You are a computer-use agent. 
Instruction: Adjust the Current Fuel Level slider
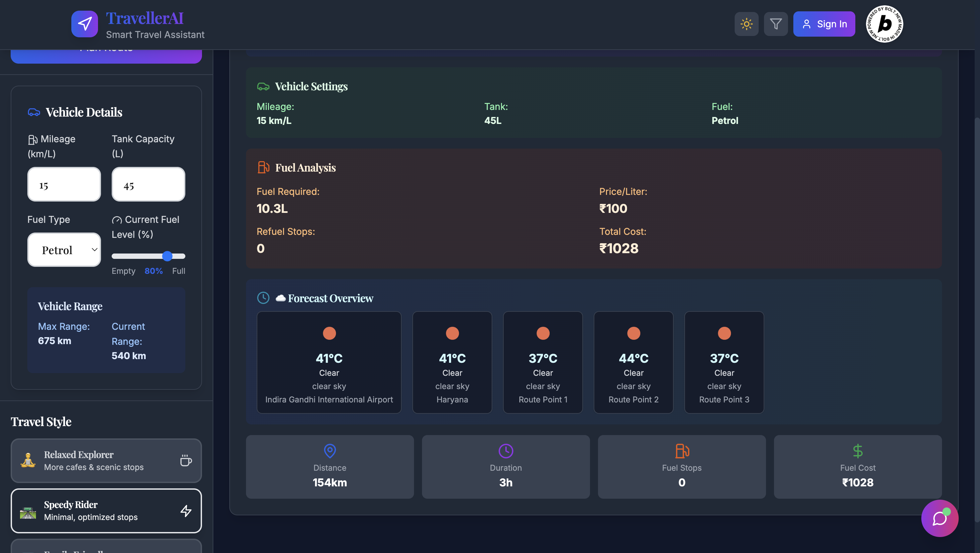(x=167, y=256)
